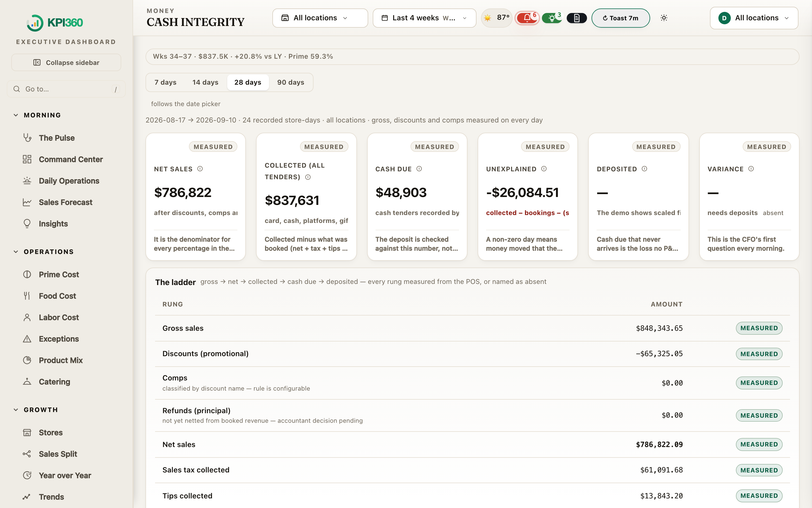Click the AMOUNT column header
812x508 pixels.
pyautogui.click(x=667, y=304)
